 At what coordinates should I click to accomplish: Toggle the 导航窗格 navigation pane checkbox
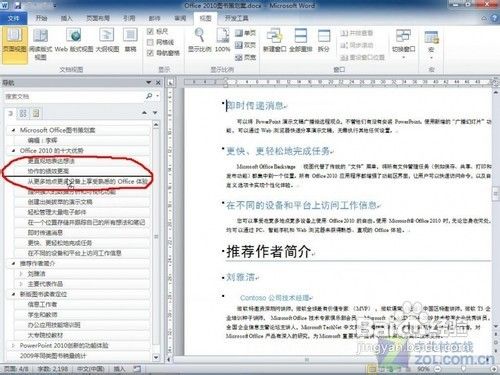coord(163,53)
